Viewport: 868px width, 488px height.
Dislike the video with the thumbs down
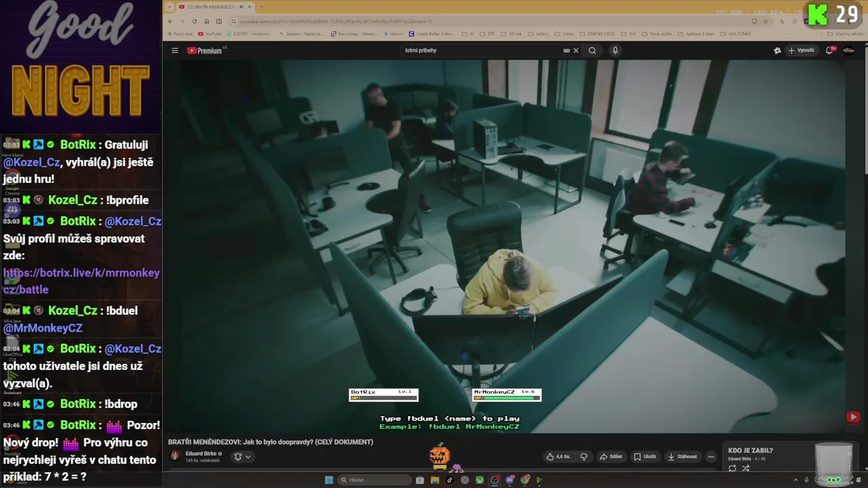[584, 457]
